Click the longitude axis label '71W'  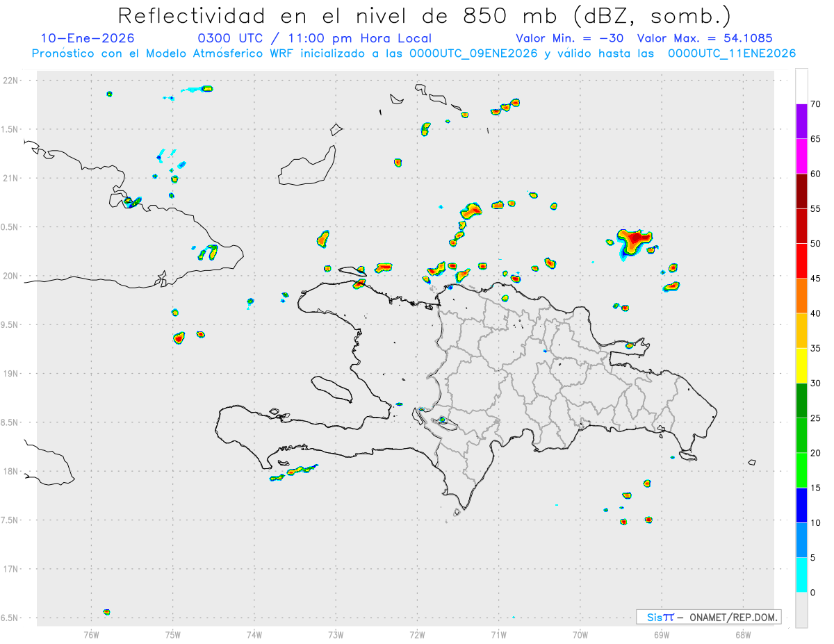click(498, 634)
